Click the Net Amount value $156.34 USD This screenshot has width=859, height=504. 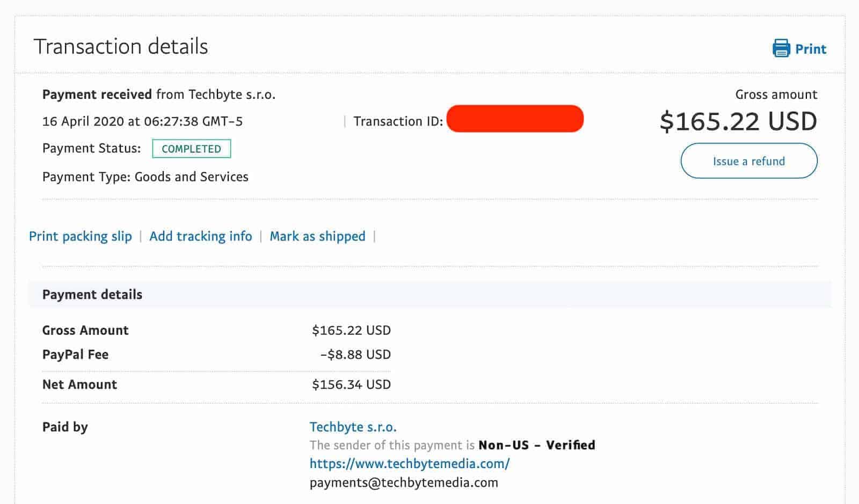pyautogui.click(x=351, y=384)
